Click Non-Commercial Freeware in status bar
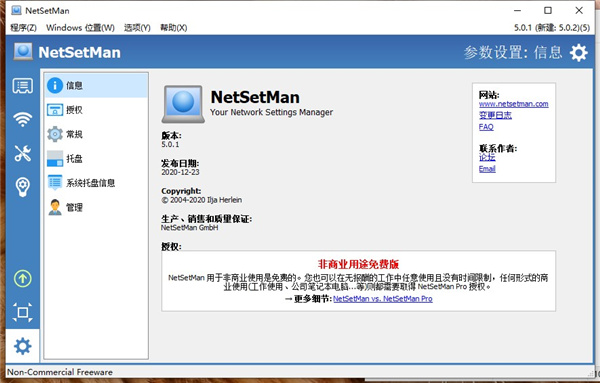The image size is (600, 383). (x=60, y=372)
